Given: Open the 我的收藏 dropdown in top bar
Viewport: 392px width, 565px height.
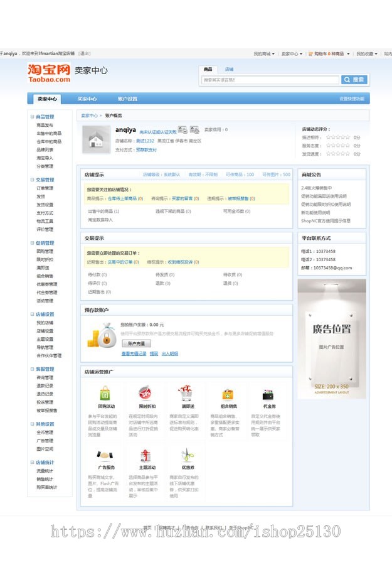Looking at the screenshot, I should [367, 54].
